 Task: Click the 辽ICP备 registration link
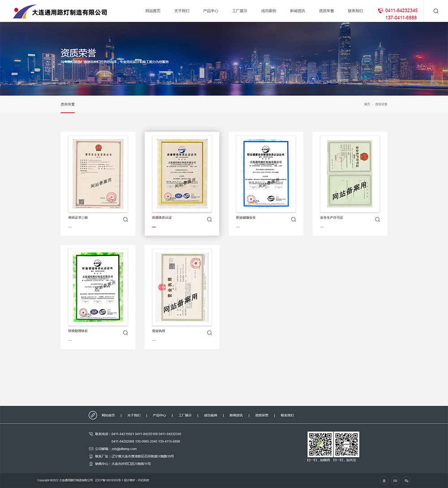point(109,480)
